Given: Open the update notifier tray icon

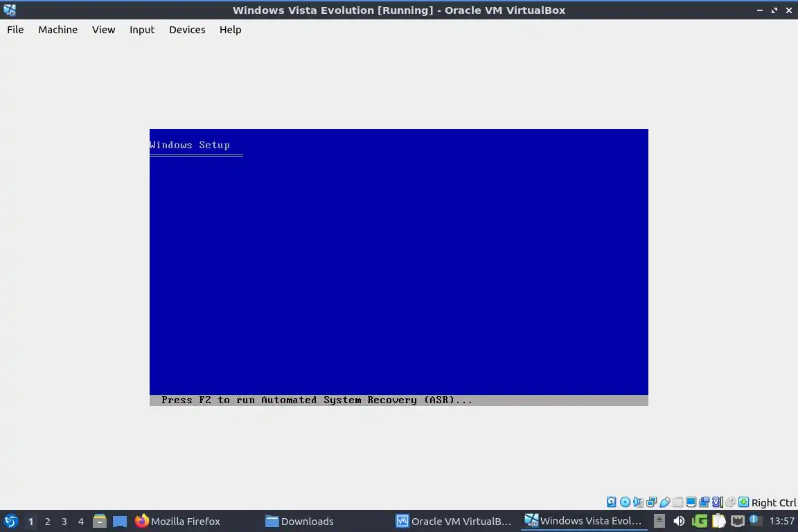Looking at the screenshot, I should (756, 521).
